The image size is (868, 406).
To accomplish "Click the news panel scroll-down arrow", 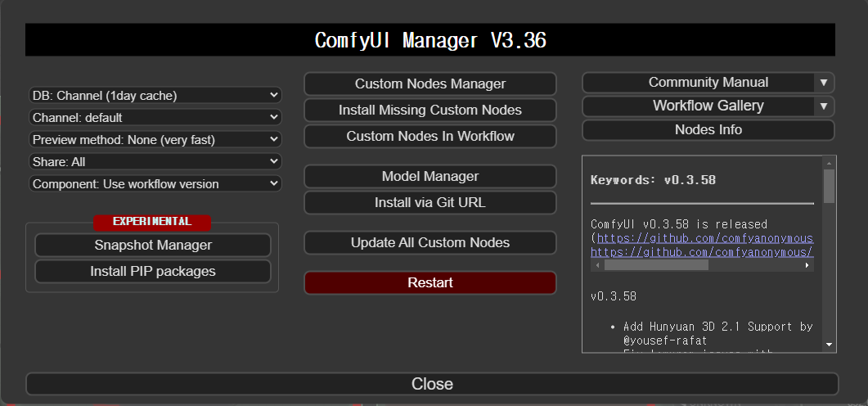I will [829, 345].
